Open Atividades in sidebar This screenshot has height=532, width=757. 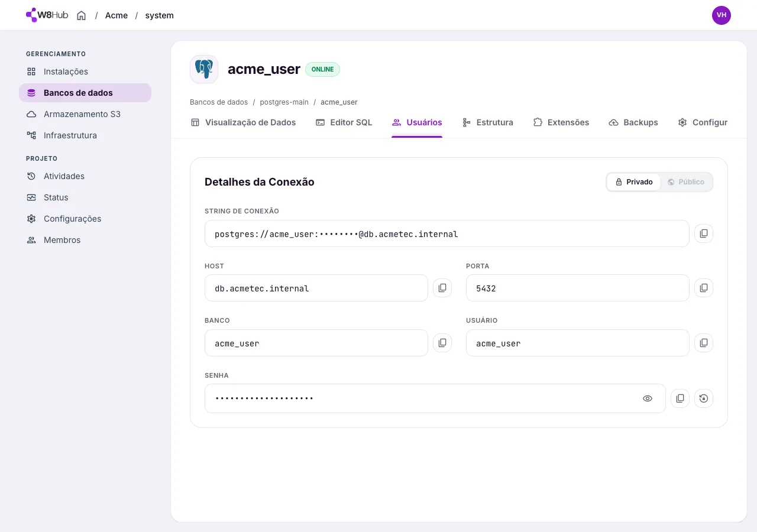click(x=85, y=176)
